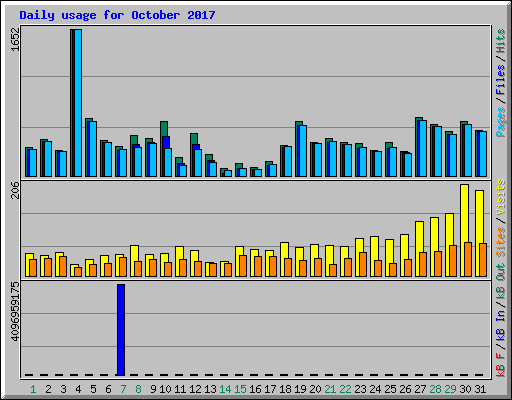
Task: Click the Pages legend label
Action: (x=500, y=122)
